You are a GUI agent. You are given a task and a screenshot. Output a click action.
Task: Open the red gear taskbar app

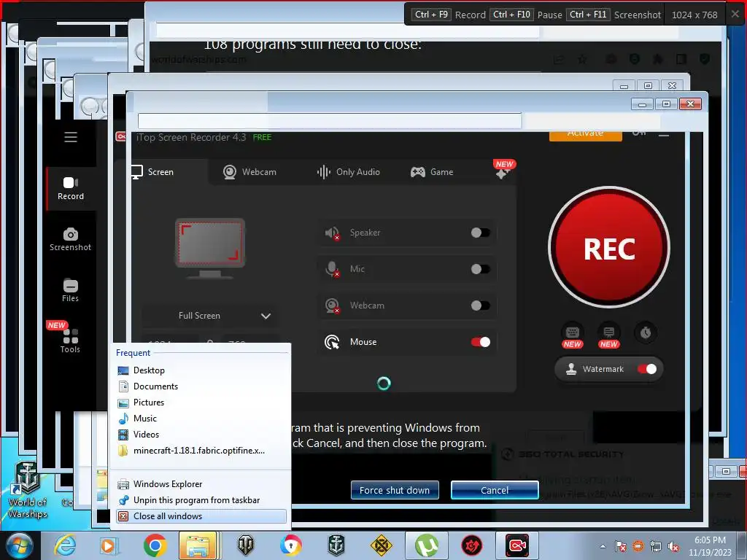[x=472, y=545]
